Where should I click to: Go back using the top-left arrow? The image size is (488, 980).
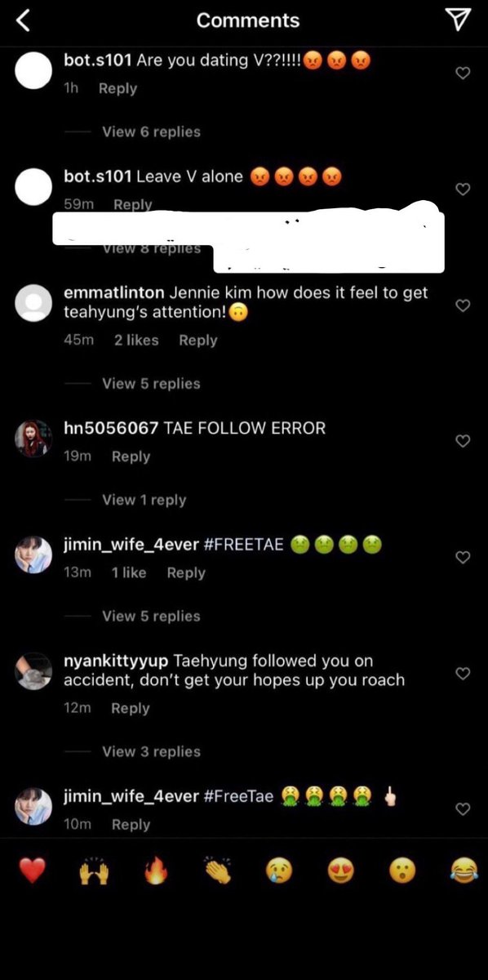tap(23, 20)
